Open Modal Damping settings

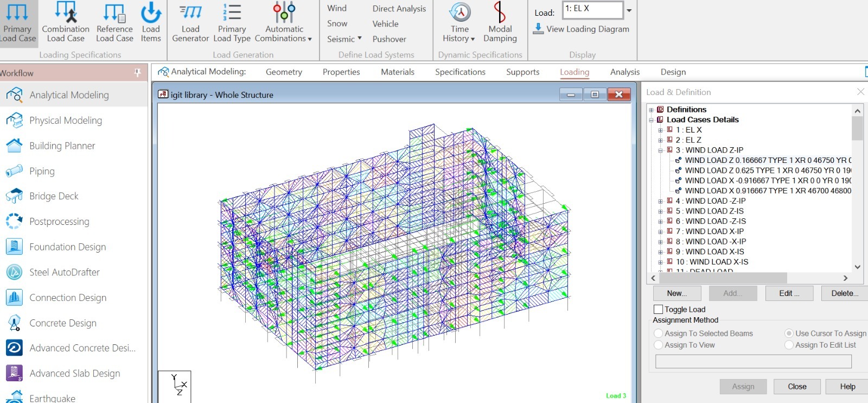click(500, 23)
